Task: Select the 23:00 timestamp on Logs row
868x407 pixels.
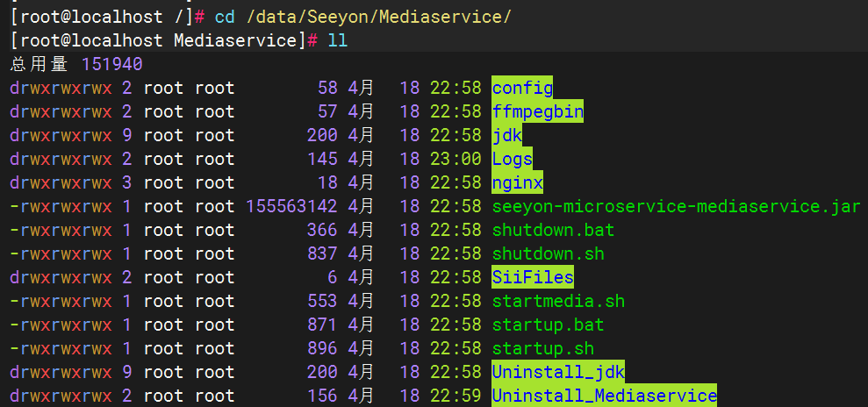Action: point(456,160)
